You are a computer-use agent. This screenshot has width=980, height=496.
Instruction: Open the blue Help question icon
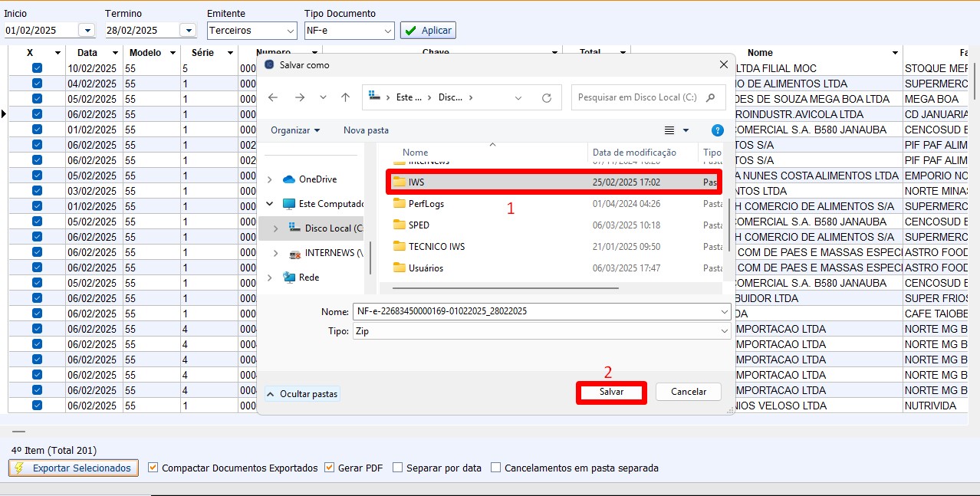pyautogui.click(x=717, y=130)
